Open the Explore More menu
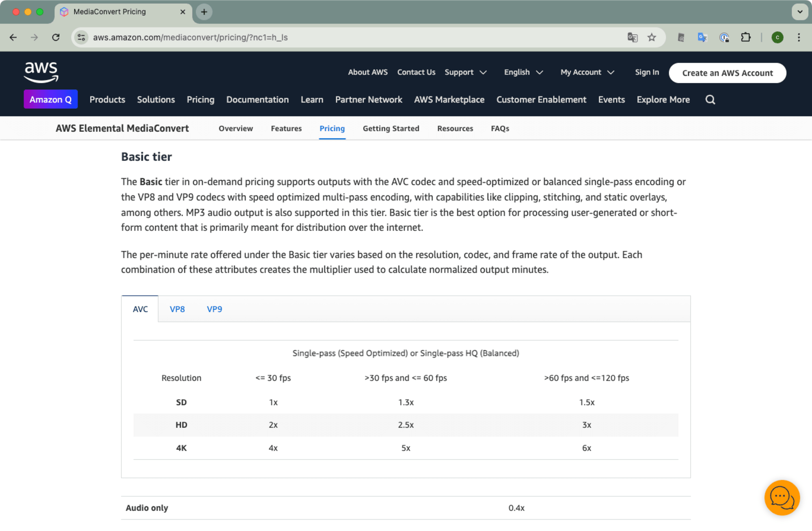This screenshot has height=531, width=812. (x=663, y=99)
